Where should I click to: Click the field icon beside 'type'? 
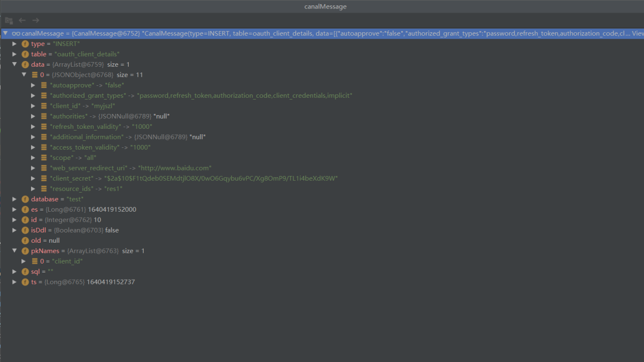coord(25,44)
